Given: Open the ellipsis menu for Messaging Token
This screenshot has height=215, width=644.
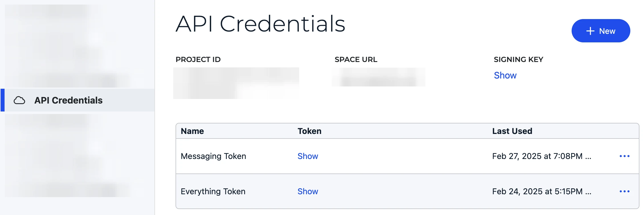Looking at the screenshot, I should (x=625, y=156).
